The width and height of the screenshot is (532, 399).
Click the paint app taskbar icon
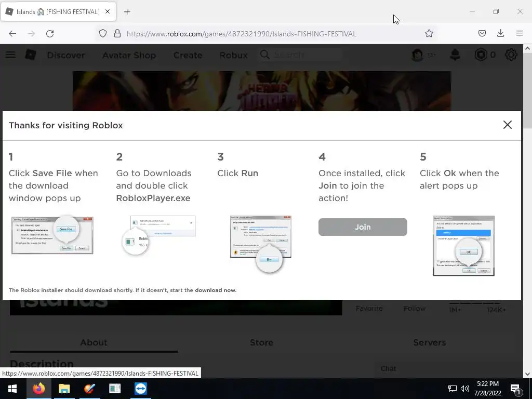(x=89, y=389)
